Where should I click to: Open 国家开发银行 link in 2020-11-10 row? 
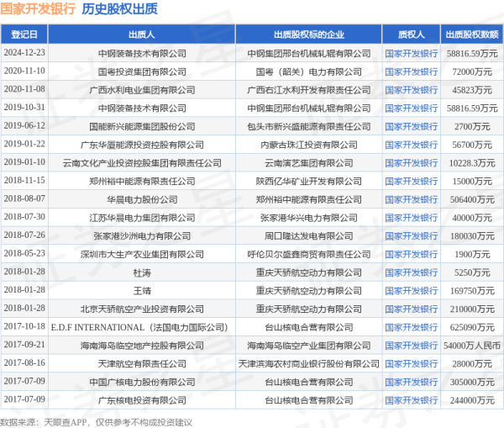411,71
